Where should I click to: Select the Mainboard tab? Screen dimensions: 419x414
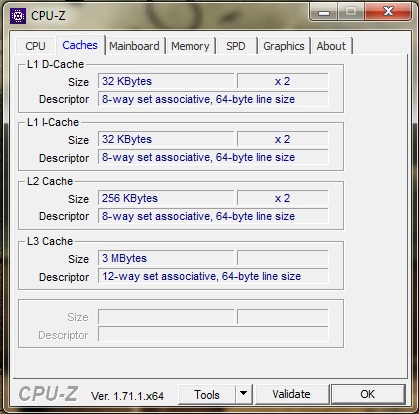pyautogui.click(x=134, y=46)
